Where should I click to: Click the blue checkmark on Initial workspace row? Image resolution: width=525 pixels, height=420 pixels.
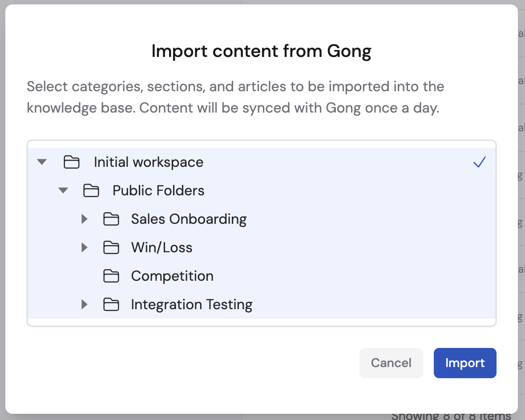point(480,162)
